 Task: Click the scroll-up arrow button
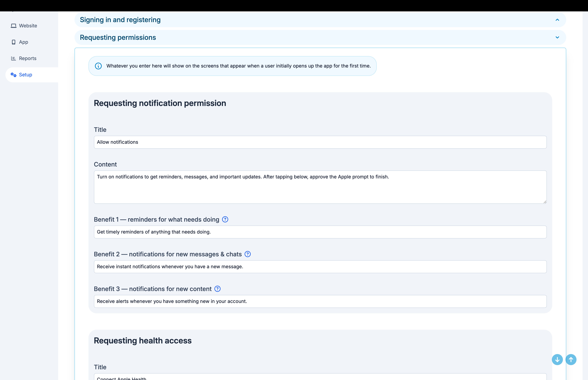(x=571, y=360)
